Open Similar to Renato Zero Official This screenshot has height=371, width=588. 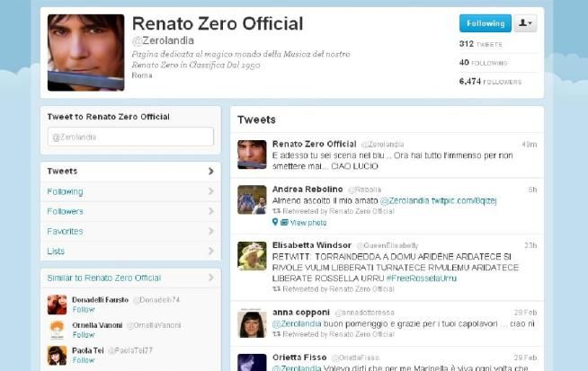104,278
